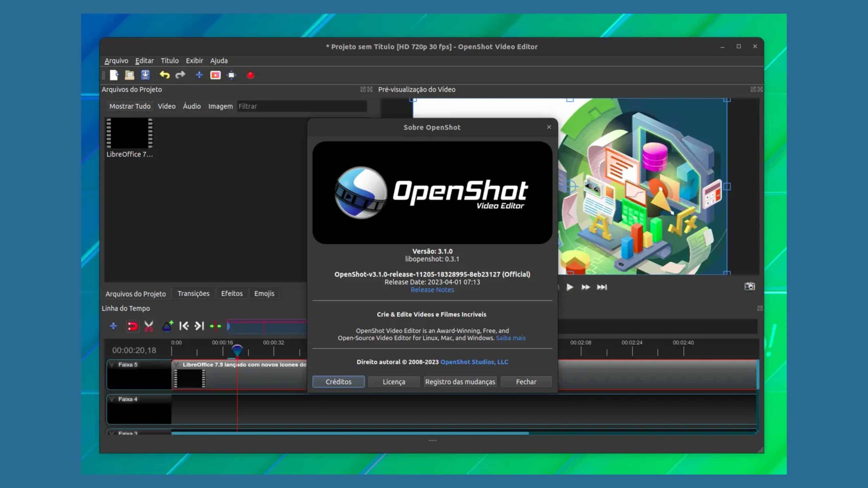Select the Áudio filter
The width and height of the screenshot is (868, 488).
click(x=192, y=106)
